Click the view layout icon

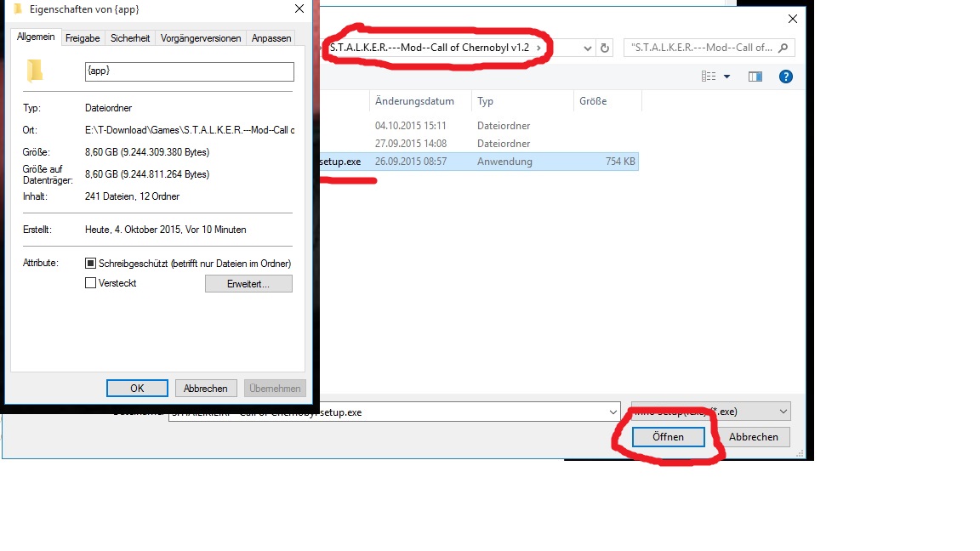point(708,77)
